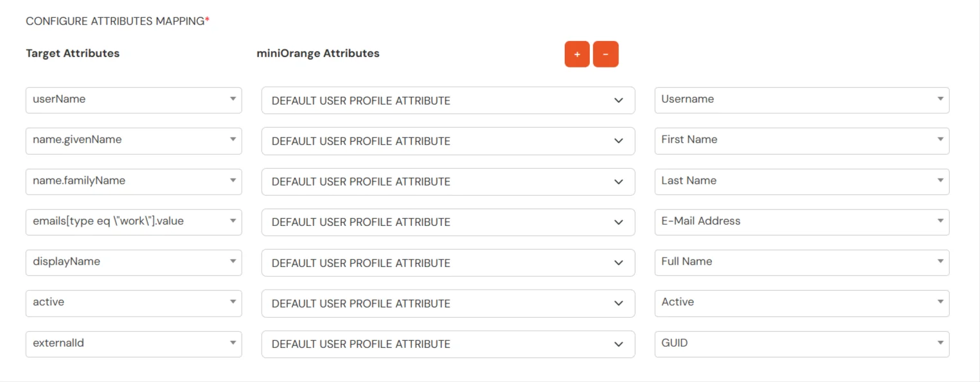
Task: Expand profile attribute type dropdown in name.givenName row
Action: coord(448,141)
